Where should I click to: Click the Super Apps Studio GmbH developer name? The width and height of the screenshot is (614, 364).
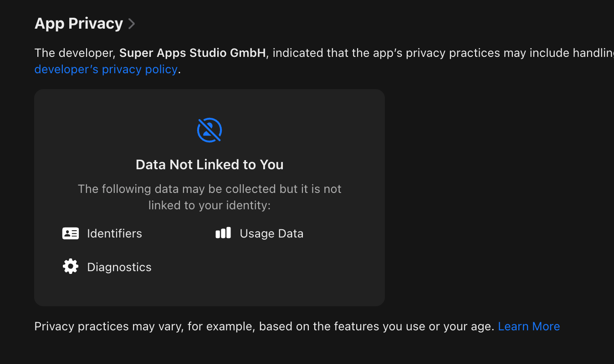point(192,53)
